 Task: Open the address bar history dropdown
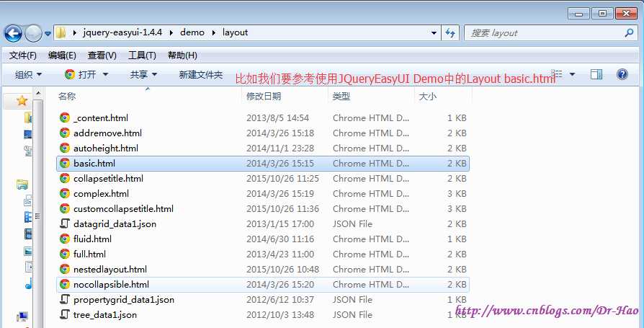tap(434, 33)
